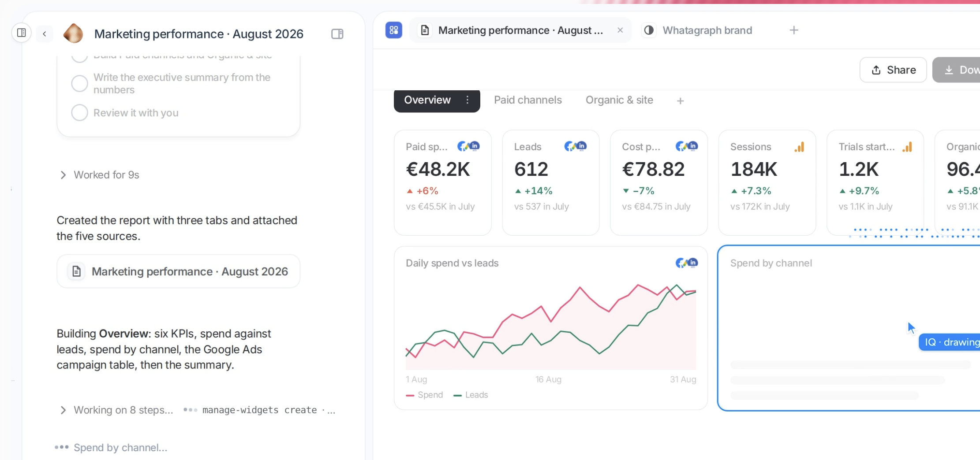This screenshot has height=460, width=980.
Task: Click source icons on Paid spend card
Action: pos(468,146)
